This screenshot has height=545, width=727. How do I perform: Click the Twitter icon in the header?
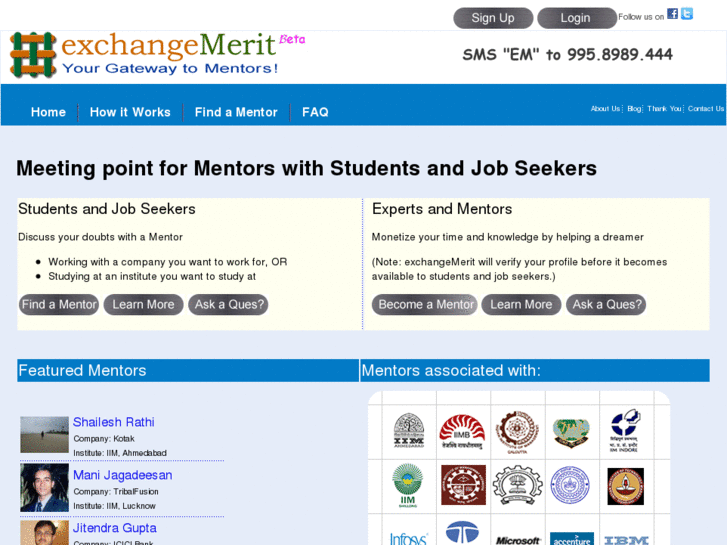[x=687, y=14]
